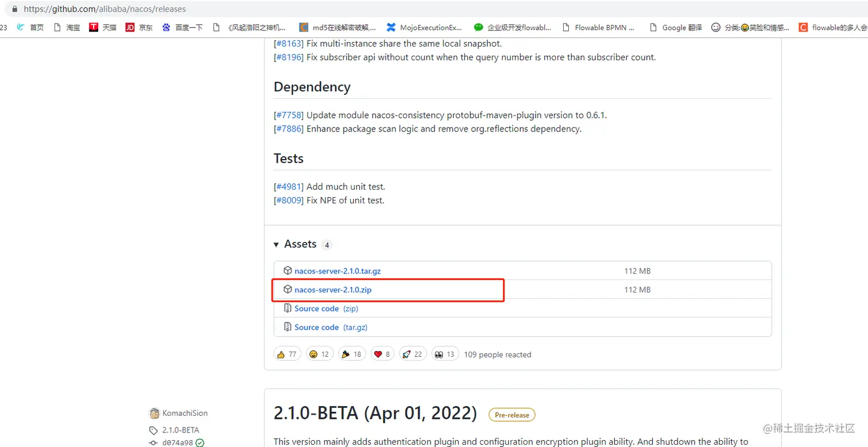Image resolution: width=868 pixels, height=447 pixels.
Task: Open commit d074a98 link
Action: pyautogui.click(x=177, y=442)
